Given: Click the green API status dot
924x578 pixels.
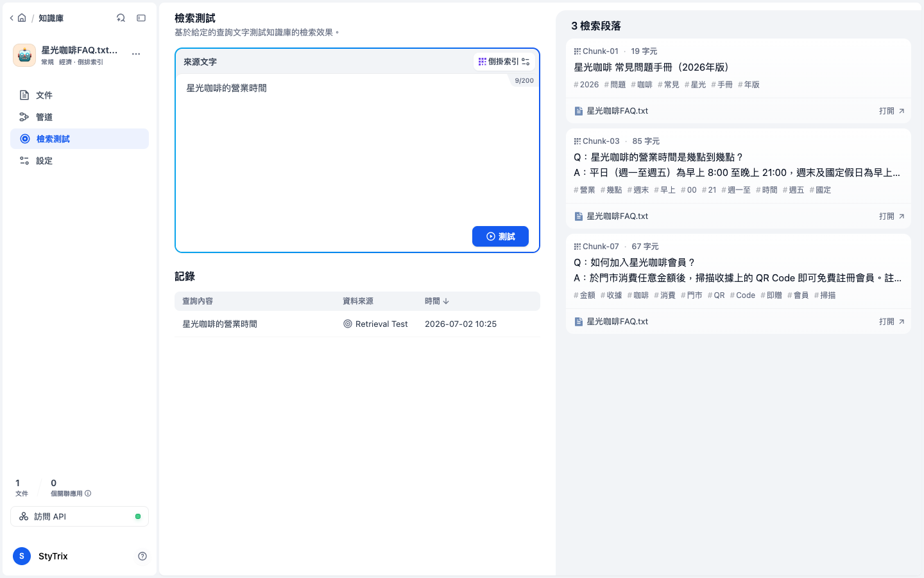Looking at the screenshot, I should [138, 516].
